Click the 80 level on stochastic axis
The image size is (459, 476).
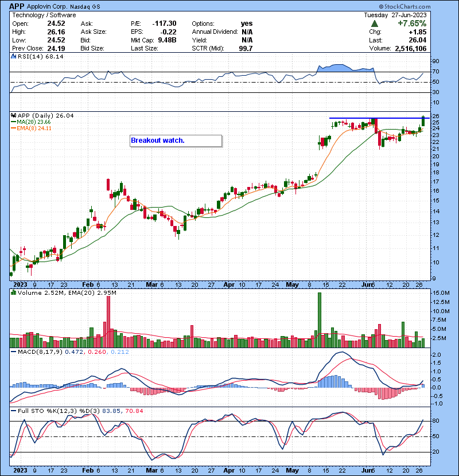435,421
